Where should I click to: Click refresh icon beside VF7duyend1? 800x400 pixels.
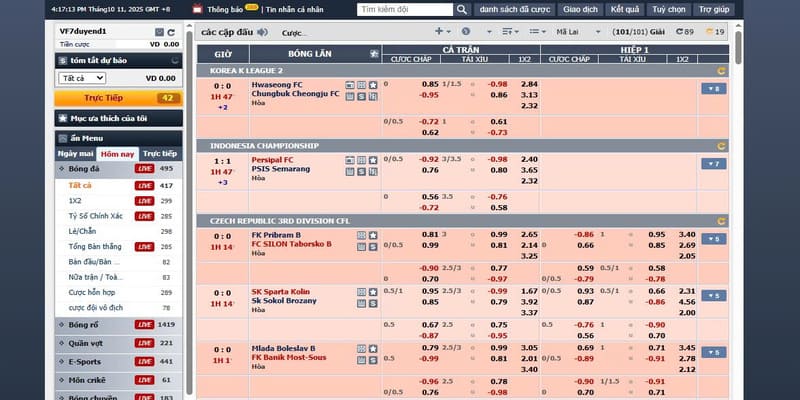171,32
